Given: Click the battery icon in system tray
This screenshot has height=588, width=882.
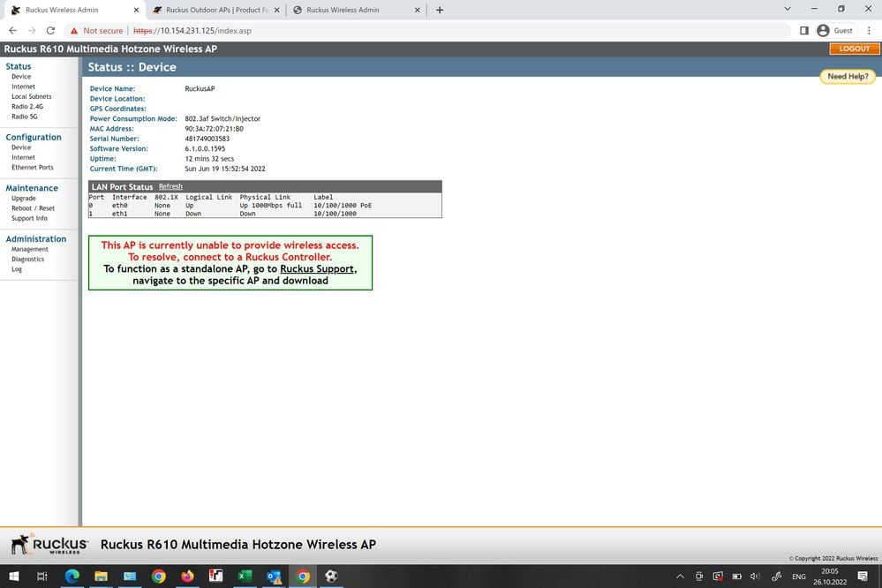Looking at the screenshot, I should [737, 577].
